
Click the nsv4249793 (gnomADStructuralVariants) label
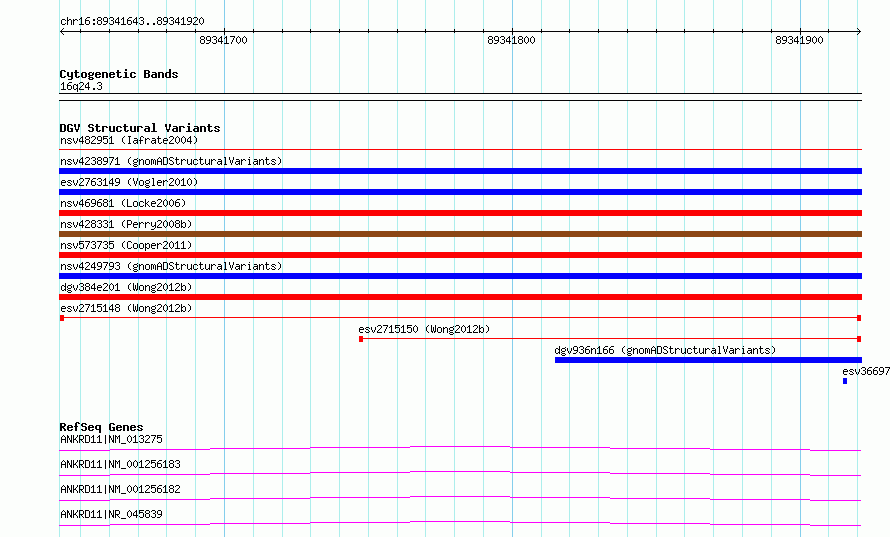coord(171,266)
